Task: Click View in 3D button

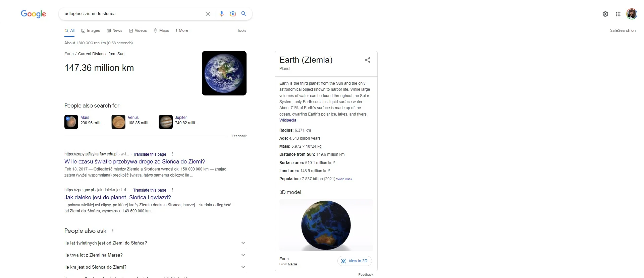Action: (x=355, y=261)
